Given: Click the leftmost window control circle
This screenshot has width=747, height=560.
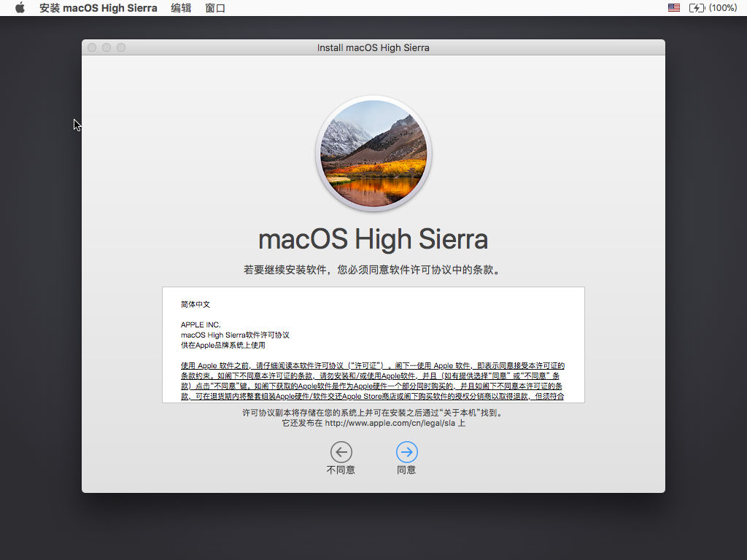Looking at the screenshot, I should click(91, 47).
